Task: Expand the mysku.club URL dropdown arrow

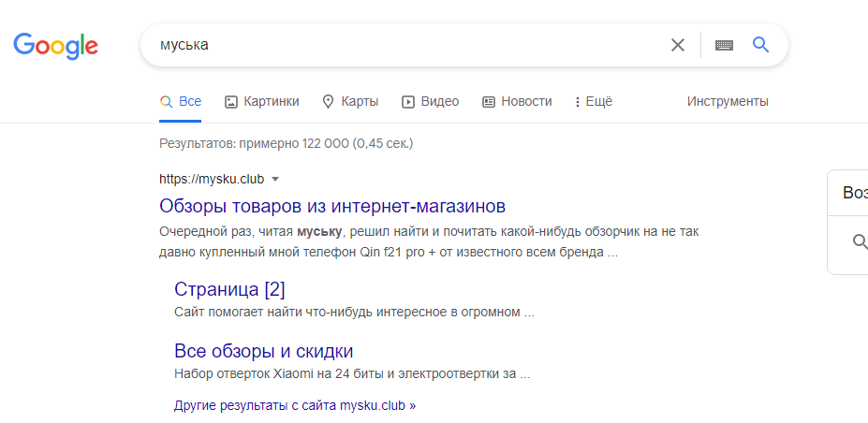Action: [275, 179]
